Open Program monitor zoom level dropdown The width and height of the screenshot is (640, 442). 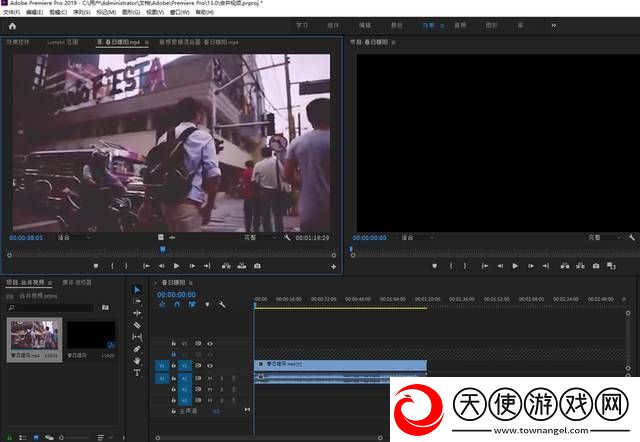(417, 238)
